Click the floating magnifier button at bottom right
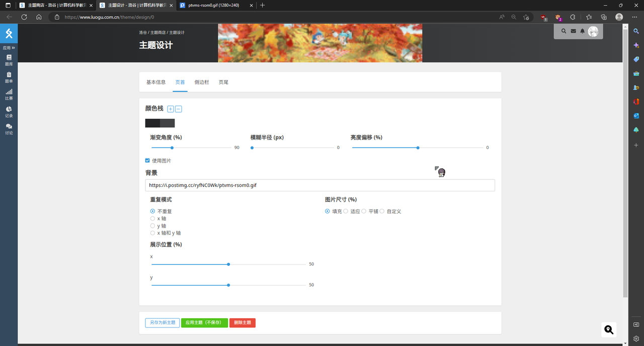The width and height of the screenshot is (644, 346). click(609, 329)
